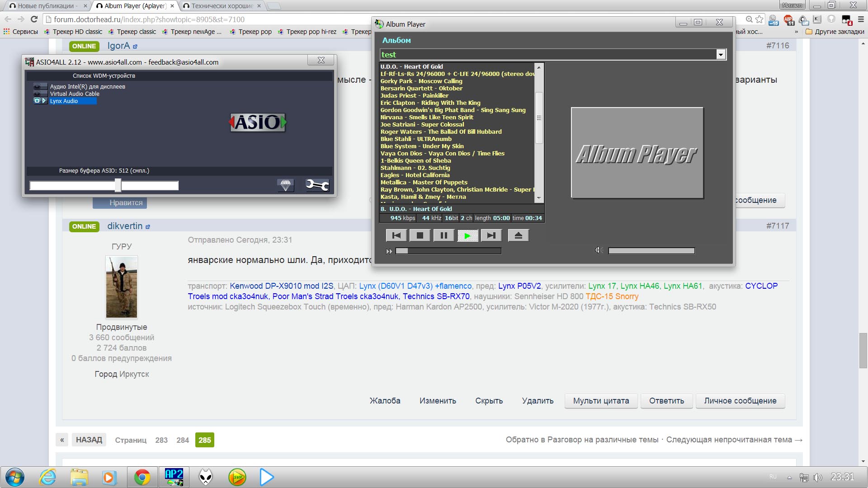
Task: Click the browser address bar URL
Action: (x=149, y=19)
